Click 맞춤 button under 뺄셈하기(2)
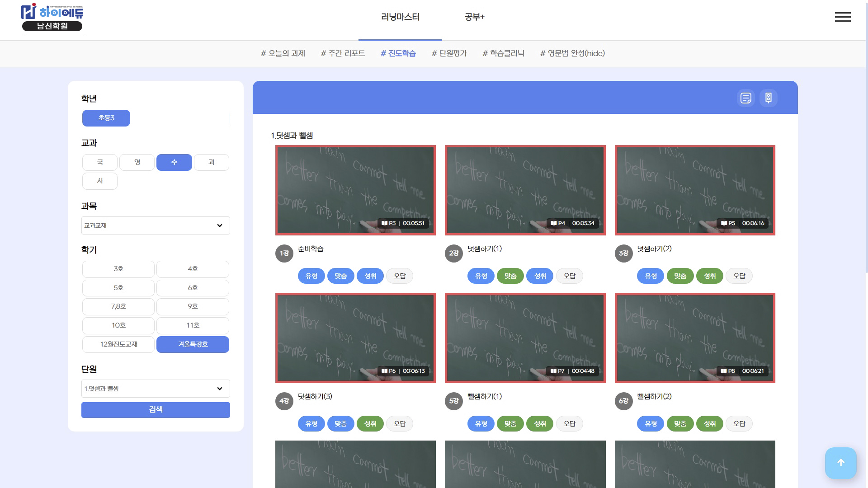The width and height of the screenshot is (868, 488). (680, 424)
